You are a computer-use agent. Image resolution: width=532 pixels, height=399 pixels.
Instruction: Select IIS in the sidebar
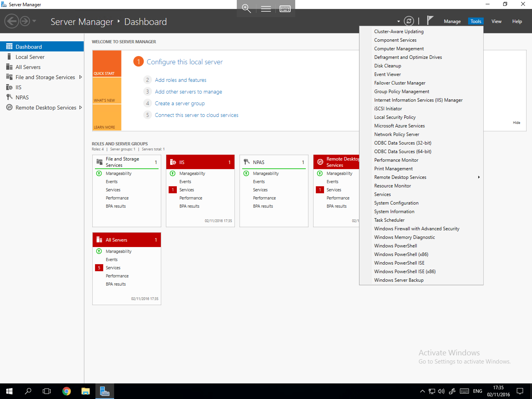(18, 87)
